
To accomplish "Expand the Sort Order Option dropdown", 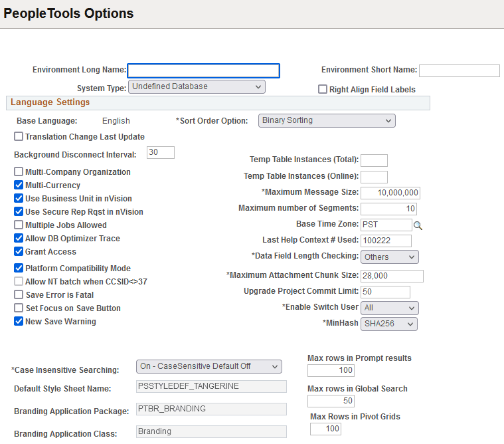I will point(327,121).
